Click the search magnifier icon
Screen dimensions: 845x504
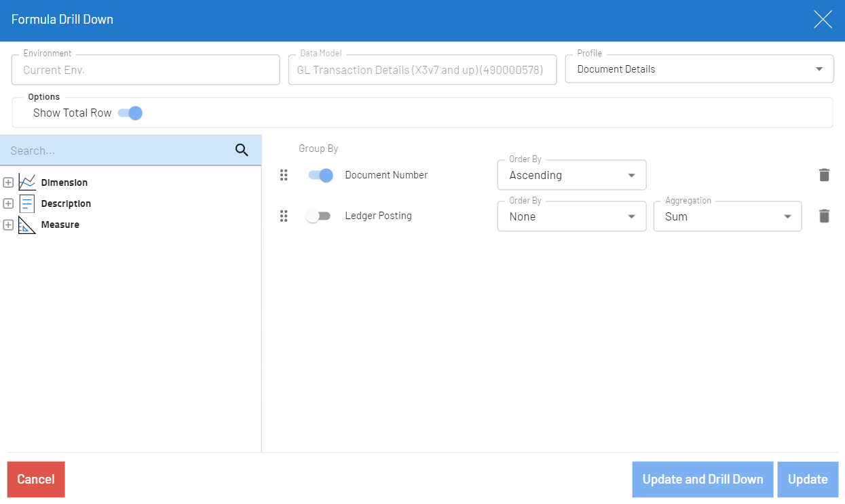coord(242,151)
